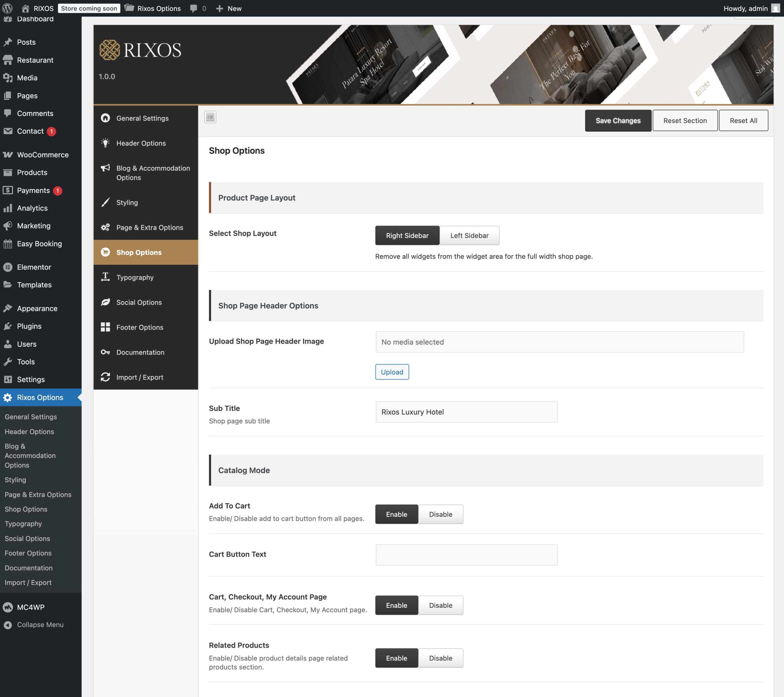The height and width of the screenshot is (697, 784).
Task: Click the expand-all sections icon in toolbar
Action: (x=210, y=117)
